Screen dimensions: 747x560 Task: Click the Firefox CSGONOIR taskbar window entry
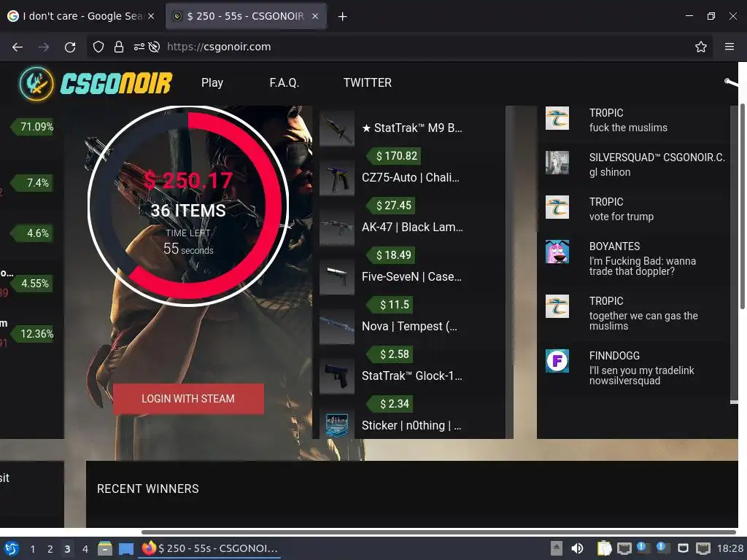point(209,548)
